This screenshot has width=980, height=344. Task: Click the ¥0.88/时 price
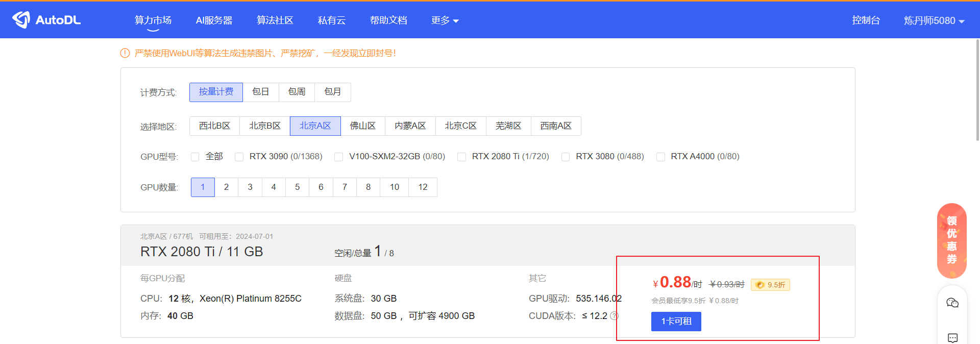point(677,282)
